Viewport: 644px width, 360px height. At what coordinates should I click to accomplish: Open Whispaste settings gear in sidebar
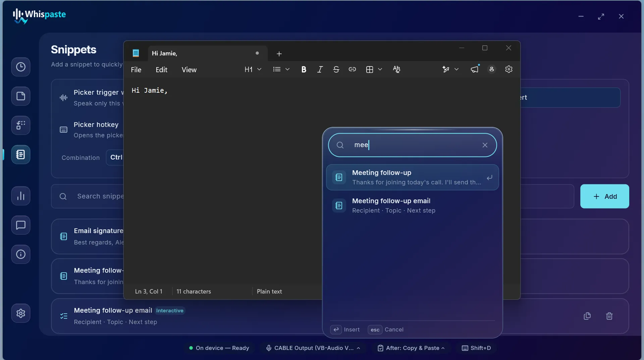pos(21,313)
